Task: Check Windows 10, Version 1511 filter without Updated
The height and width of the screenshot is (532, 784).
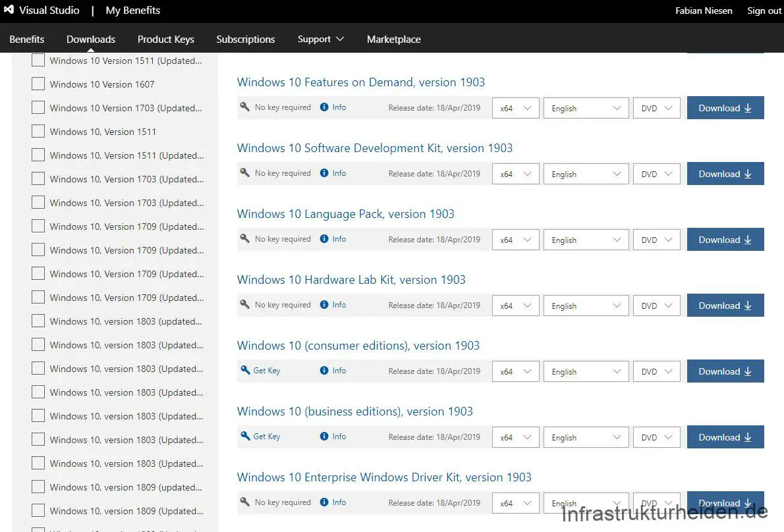Action: point(38,131)
